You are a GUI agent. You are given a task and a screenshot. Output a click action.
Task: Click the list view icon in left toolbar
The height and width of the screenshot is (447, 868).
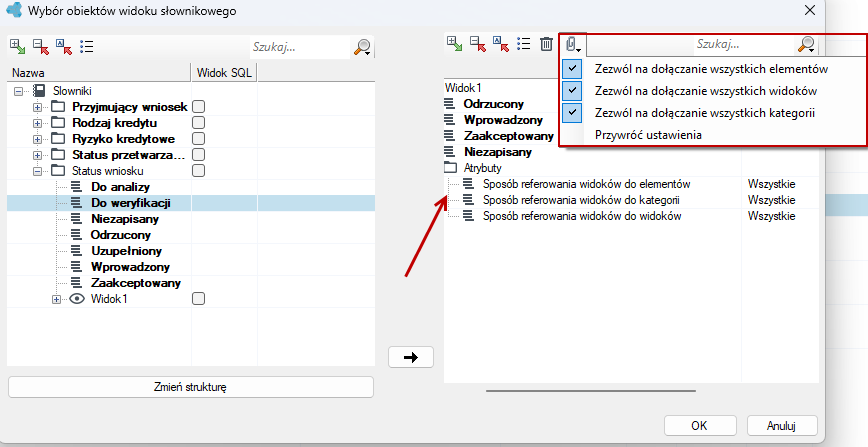[87, 47]
